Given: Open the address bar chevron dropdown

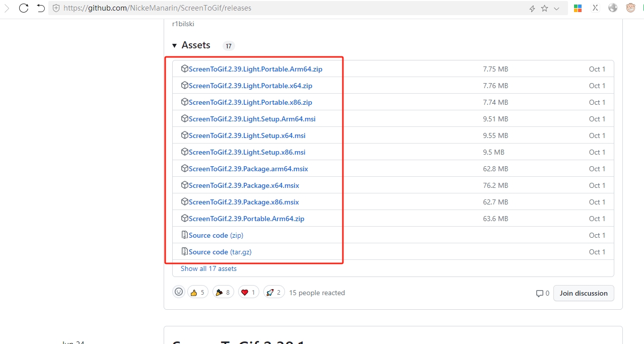Looking at the screenshot, I should coord(556,9).
